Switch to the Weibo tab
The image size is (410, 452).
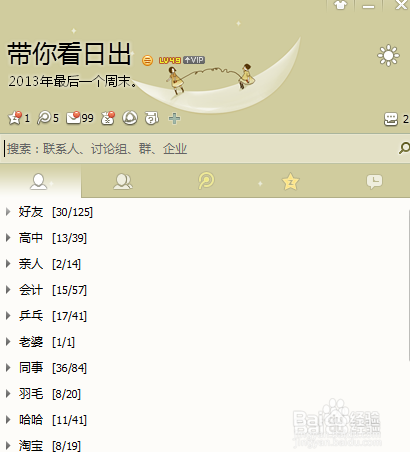[206, 181]
